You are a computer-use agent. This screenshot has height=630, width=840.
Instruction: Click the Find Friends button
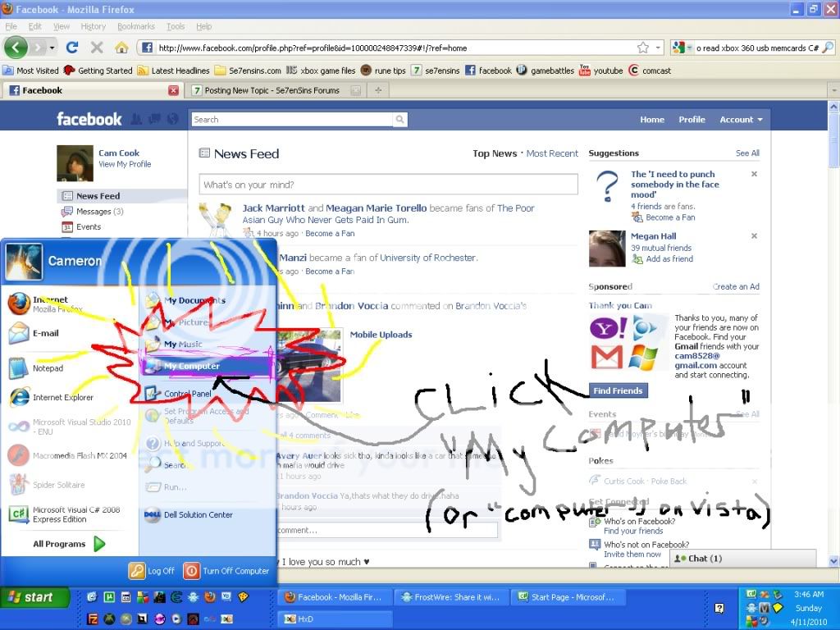click(618, 390)
